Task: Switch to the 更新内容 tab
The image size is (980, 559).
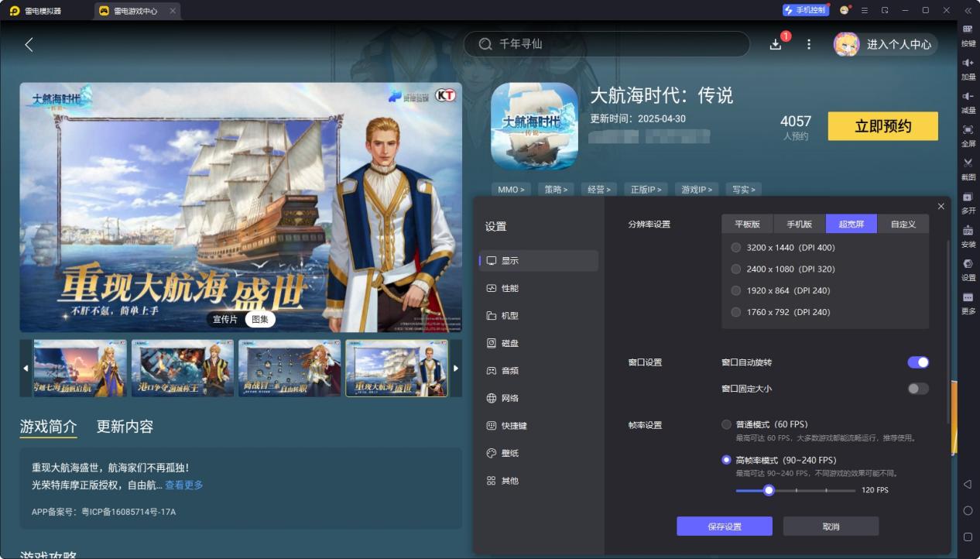Action: tap(125, 427)
